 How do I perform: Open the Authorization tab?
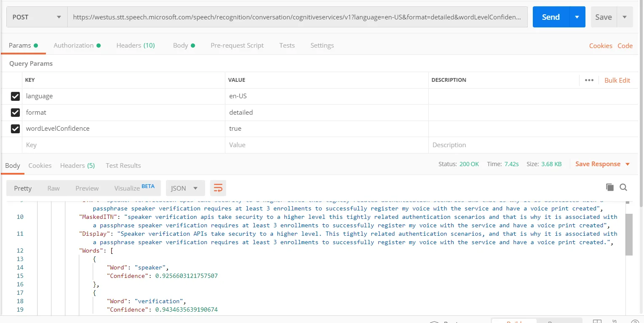77,46
